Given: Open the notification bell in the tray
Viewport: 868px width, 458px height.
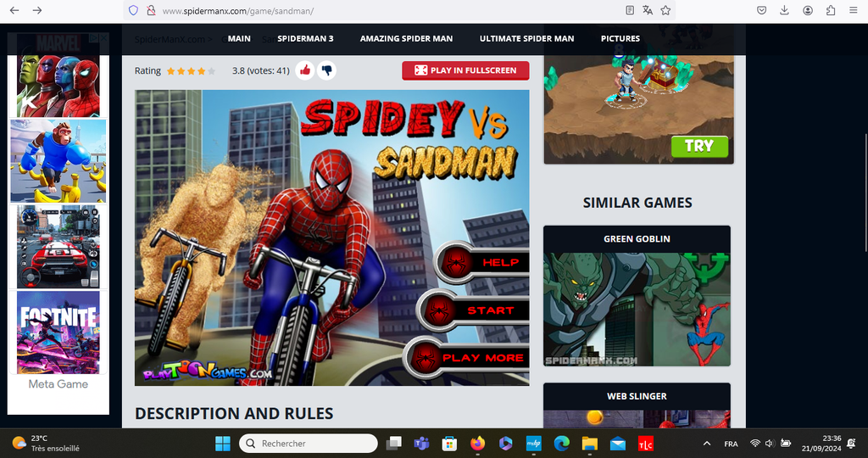Looking at the screenshot, I should (x=851, y=443).
